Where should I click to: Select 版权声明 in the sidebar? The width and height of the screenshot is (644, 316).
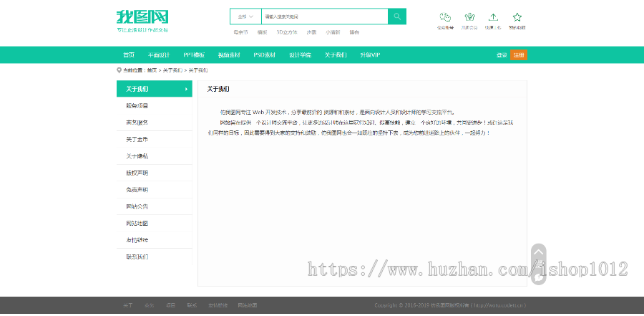pos(155,173)
